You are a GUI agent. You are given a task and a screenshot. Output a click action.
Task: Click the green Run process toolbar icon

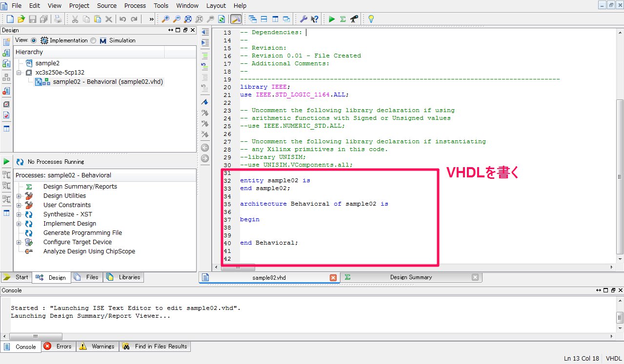coord(332,19)
